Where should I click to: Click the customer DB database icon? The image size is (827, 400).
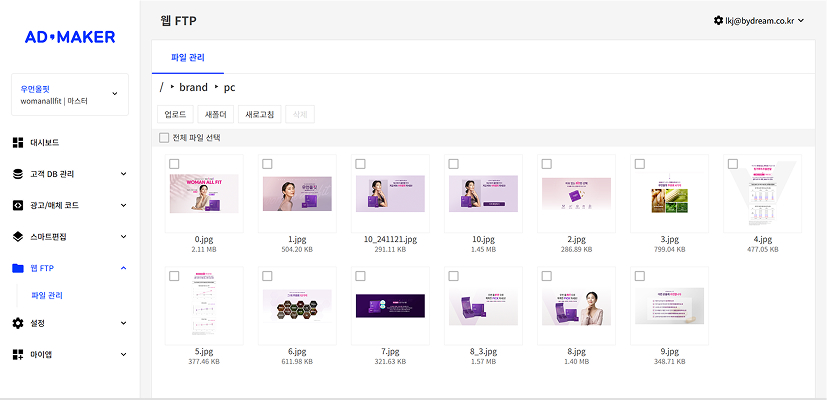click(18, 174)
